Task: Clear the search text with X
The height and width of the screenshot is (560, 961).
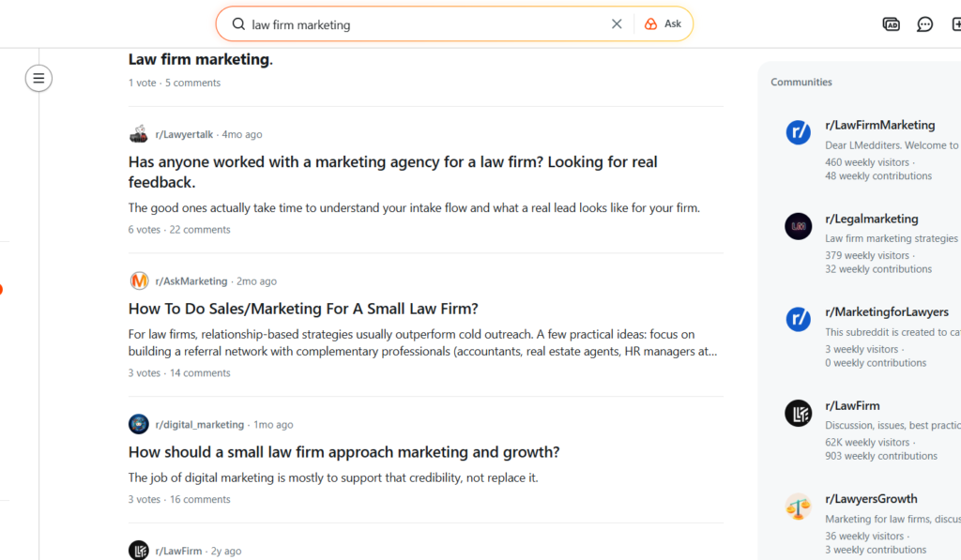Action: click(x=617, y=24)
